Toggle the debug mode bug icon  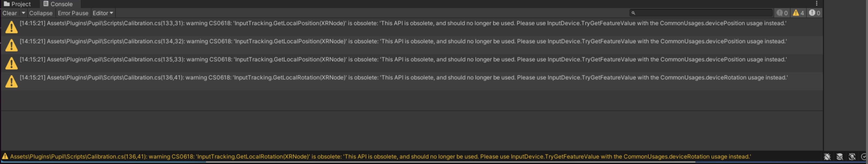[x=827, y=157]
